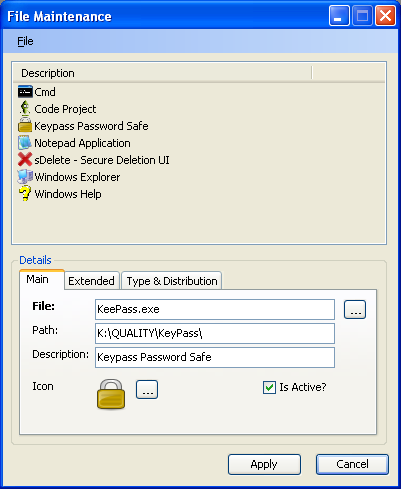This screenshot has width=401, height=489.
Task: Select the red X sDelete icon
Action: pos(25,160)
